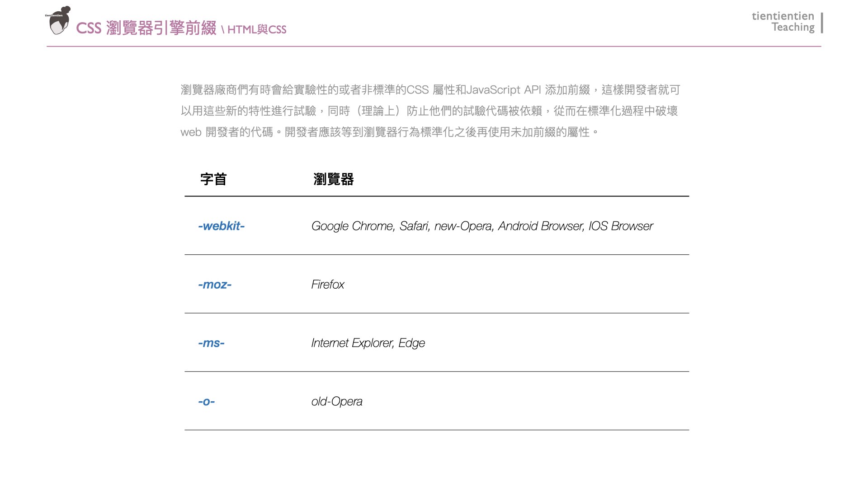868x488 pixels.
Task: Click the "瀏覽器" column header
Action: (x=334, y=179)
